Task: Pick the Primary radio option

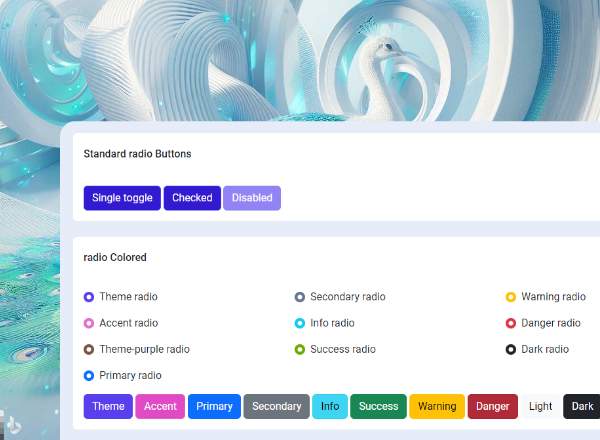Action: [89, 375]
